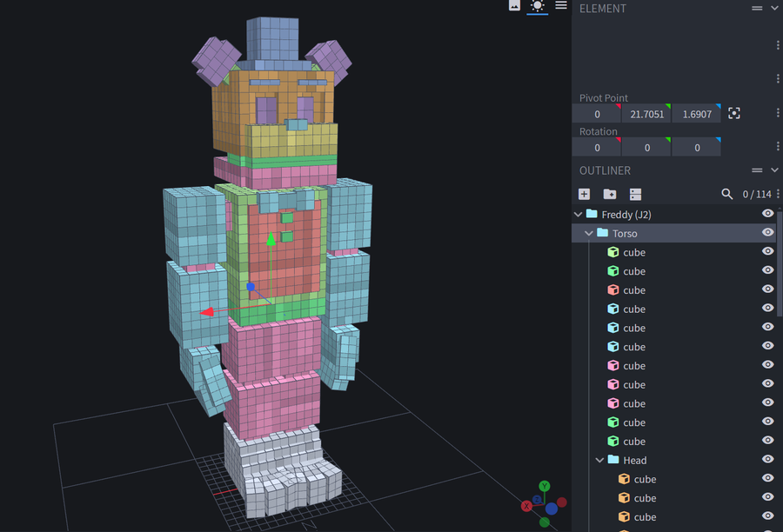The height and width of the screenshot is (532, 783).
Task: Click the red X-axis gizmo arrow on model
Action: pos(207,312)
